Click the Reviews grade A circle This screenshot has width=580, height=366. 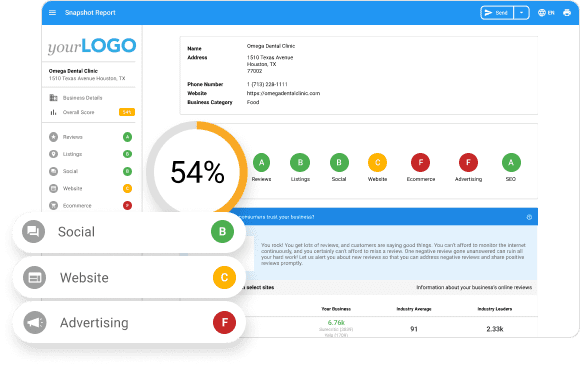coord(262,162)
